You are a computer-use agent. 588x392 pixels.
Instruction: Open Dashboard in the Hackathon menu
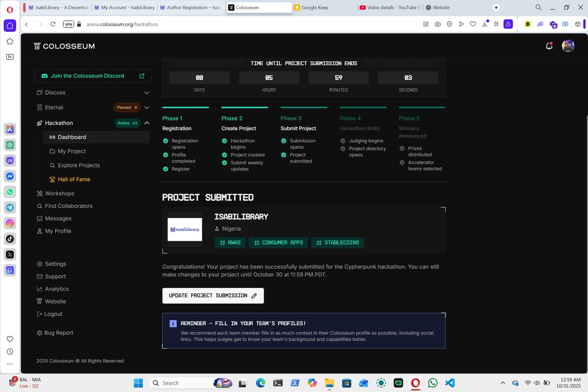tap(97, 137)
